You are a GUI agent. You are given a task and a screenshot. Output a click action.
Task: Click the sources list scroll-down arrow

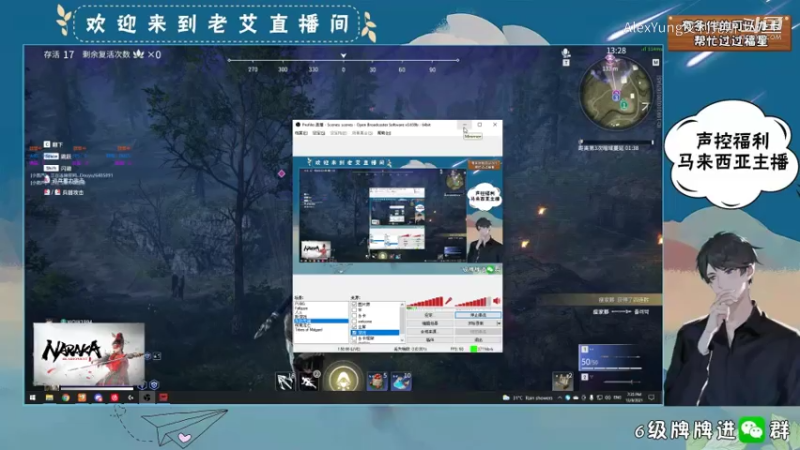point(402,340)
